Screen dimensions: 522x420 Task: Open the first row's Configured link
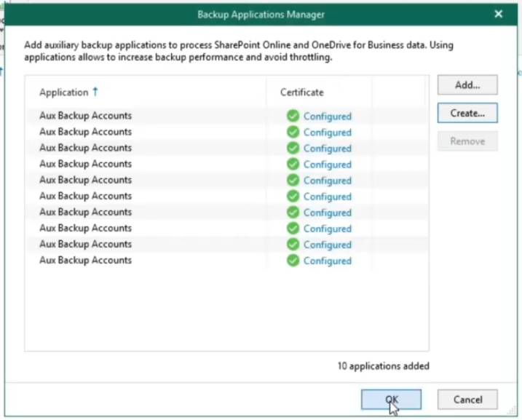(327, 116)
